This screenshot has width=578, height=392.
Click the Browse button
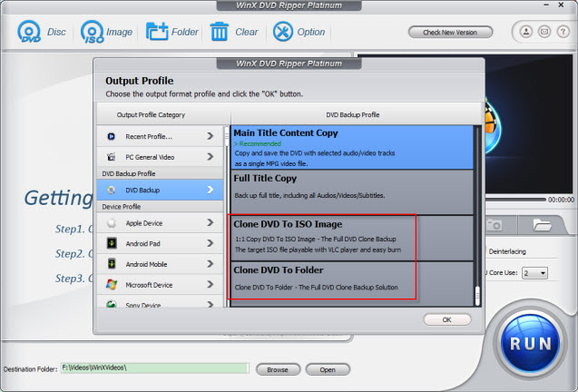pyautogui.click(x=278, y=369)
